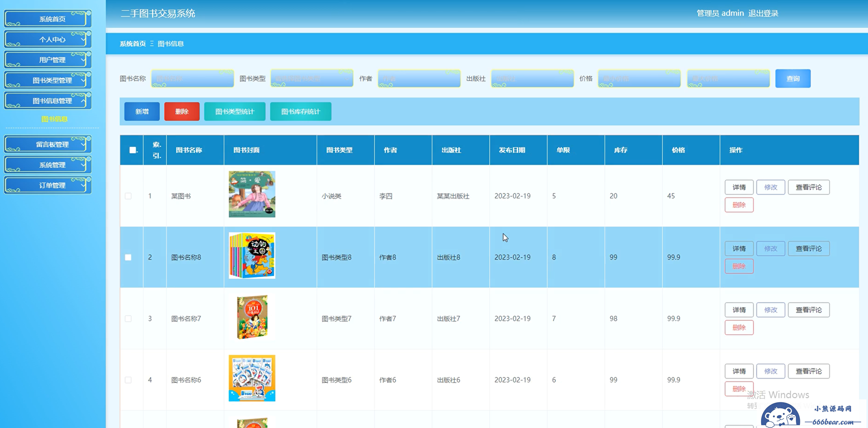Click 查看评论 for 图书名称6
Viewport: 868px width, 428px height.
[x=809, y=371]
